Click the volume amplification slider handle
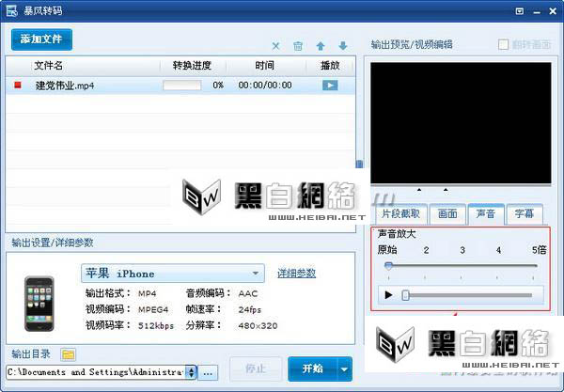 388,266
